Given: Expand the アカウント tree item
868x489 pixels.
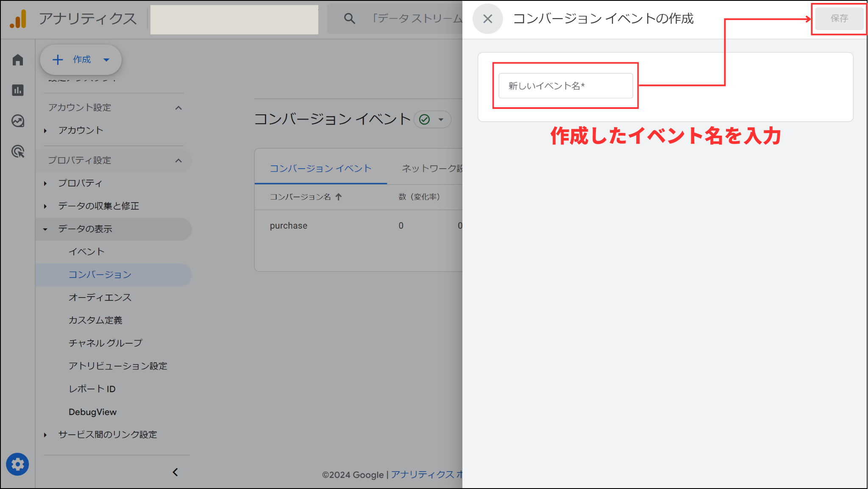Looking at the screenshot, I should pyautogui.click(x=45, y=131).
